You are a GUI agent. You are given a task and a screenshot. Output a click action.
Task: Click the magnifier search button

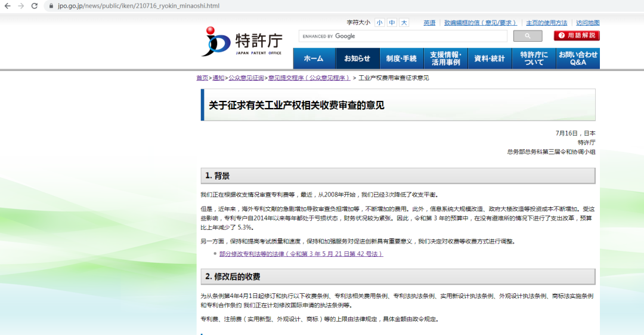tap(528, 36)
